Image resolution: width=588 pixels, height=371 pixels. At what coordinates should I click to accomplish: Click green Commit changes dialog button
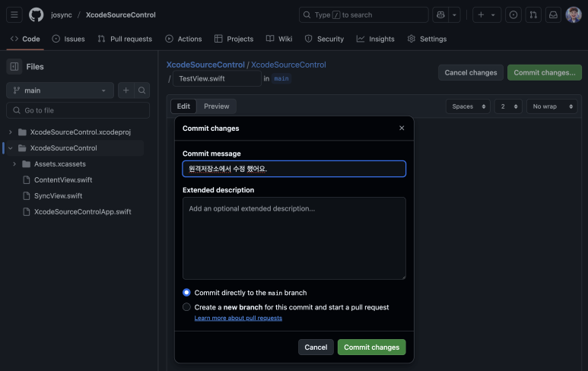372,347
